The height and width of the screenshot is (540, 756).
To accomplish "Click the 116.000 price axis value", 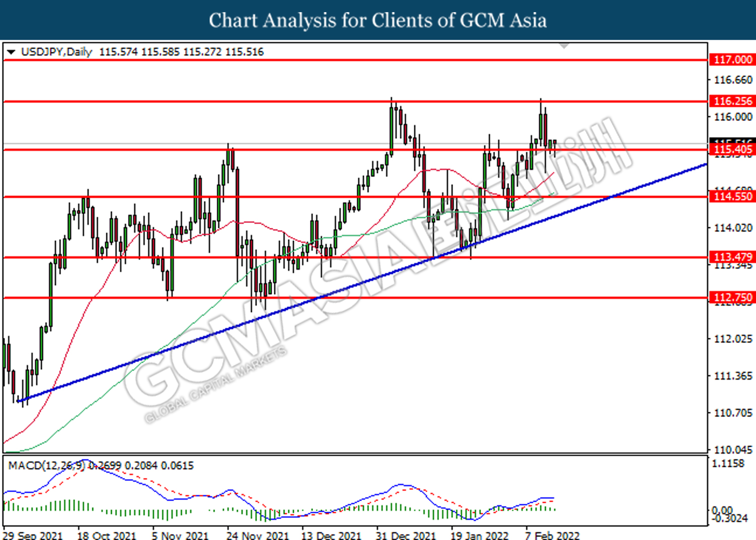I will point(733,116).
